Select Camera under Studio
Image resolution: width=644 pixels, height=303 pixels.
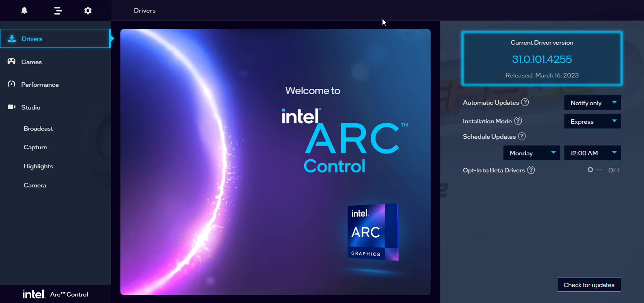pos(35,185)
